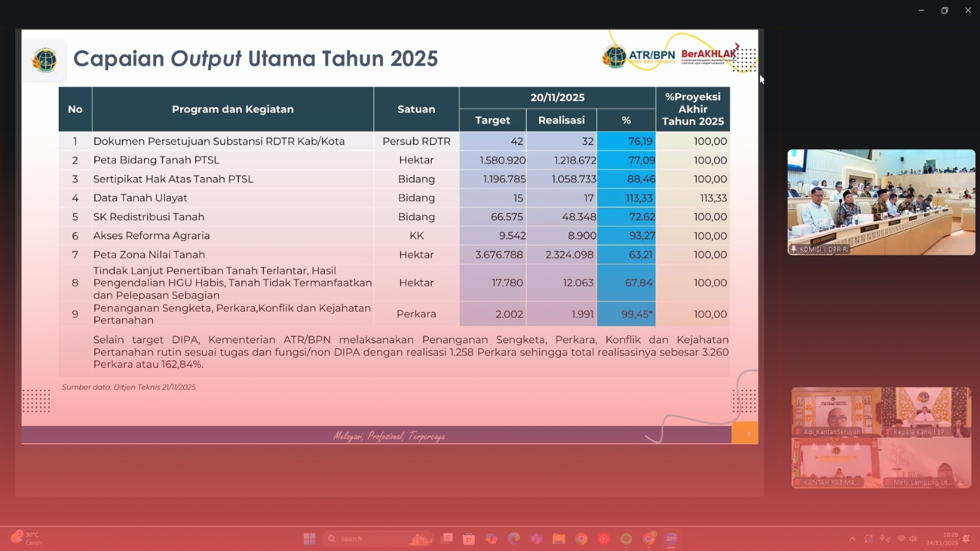Open Microsoft Teams from the taskbar
The width and height of the screenshot is (980, 551).
click(x=537, y=539)
